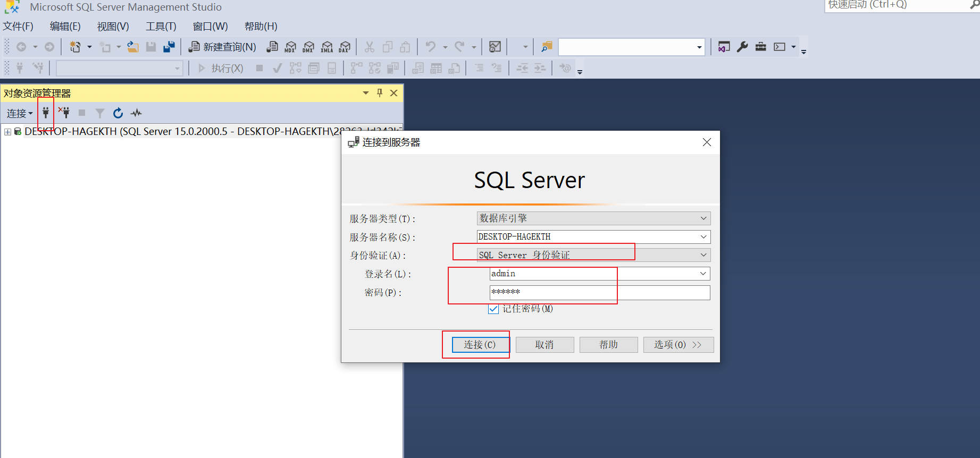The width and height of the screenshot is (980, 458).
Task: Open the Edit (编辑) menu
Action: (x=65, y=27)
